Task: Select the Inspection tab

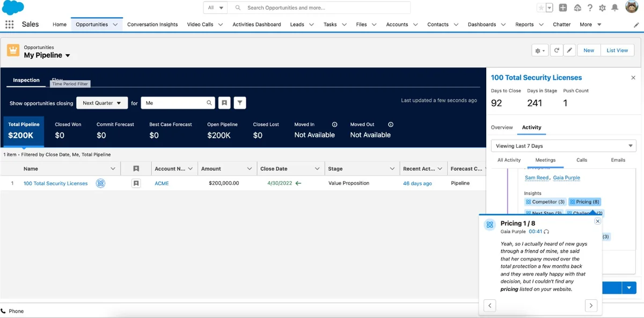Action: click(26, 80)
